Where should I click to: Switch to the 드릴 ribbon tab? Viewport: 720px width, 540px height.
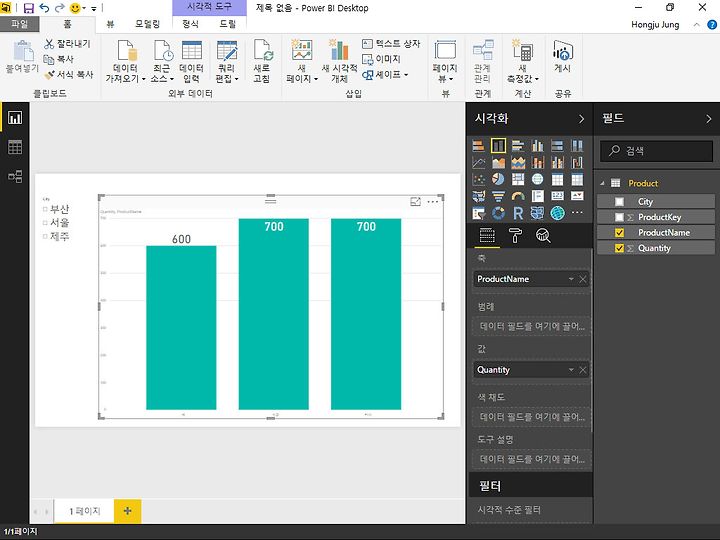pyautogui.click(x=227, y=24)
